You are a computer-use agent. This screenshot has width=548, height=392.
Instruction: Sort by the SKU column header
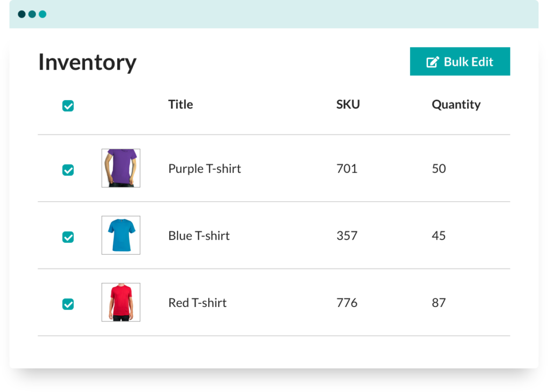tap(348, 104)
